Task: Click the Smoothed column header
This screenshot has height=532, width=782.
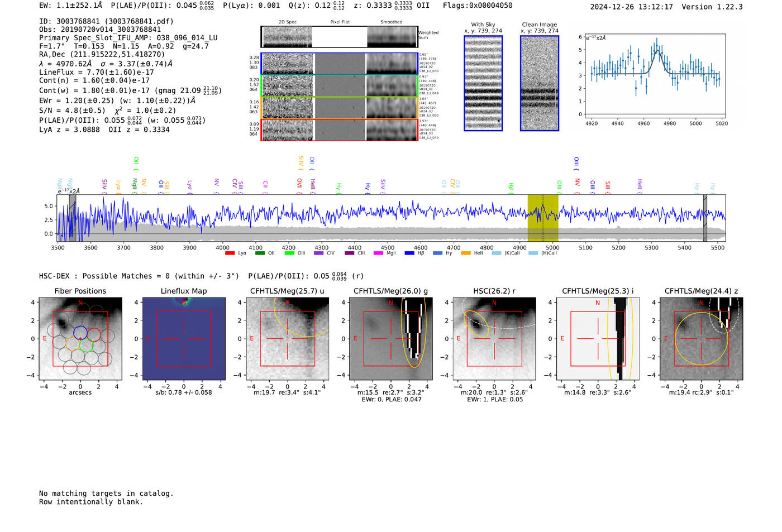Action: tap(392, 22)
